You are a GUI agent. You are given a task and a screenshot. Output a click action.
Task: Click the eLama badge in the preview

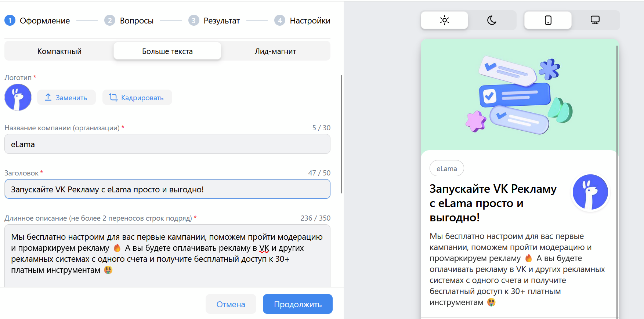tap(446, 168)
